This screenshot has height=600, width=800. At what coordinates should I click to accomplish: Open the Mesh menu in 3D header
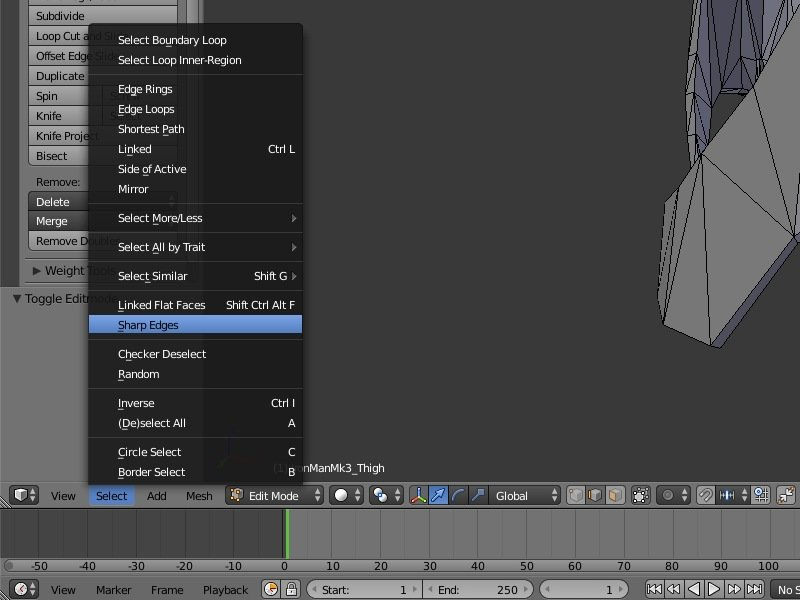(199, 496)
